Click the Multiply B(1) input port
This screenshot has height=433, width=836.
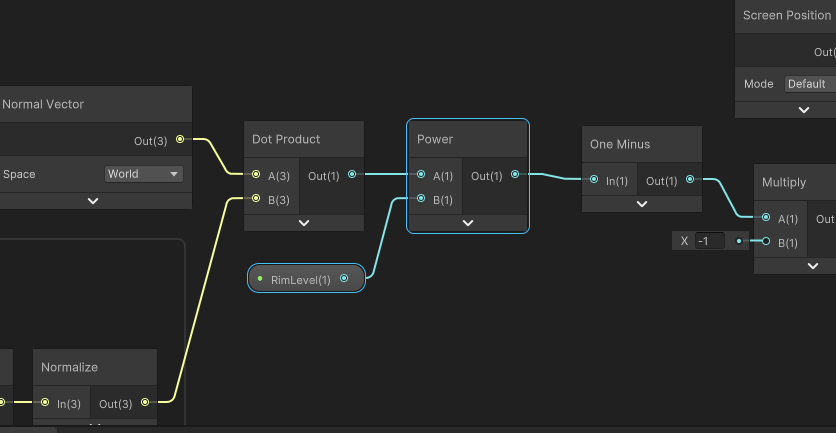pos(766,241)
